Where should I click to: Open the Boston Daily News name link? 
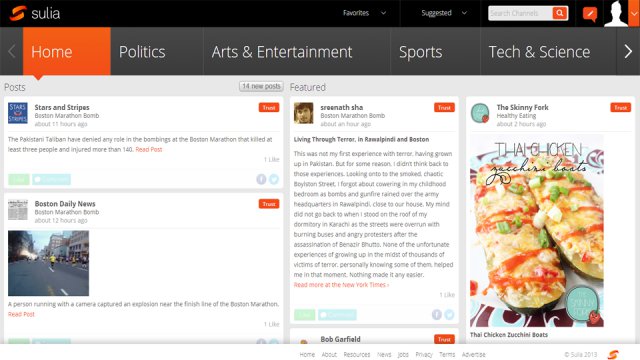click(x=65, y=204)
